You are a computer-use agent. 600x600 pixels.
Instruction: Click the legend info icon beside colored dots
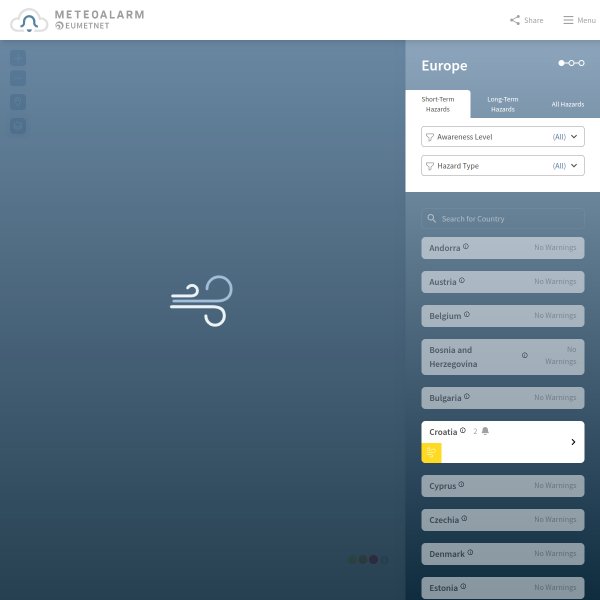pyautogui.click(x=384, y=560)
